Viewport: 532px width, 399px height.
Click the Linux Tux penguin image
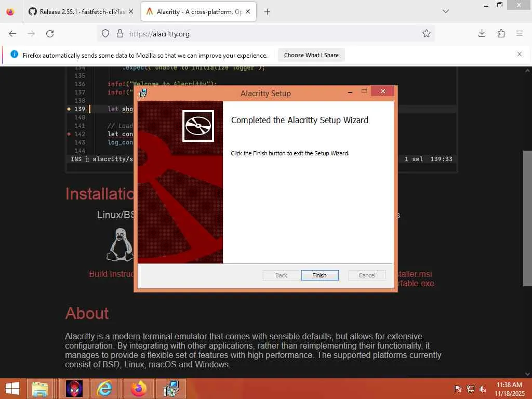[x=119, y=244]
